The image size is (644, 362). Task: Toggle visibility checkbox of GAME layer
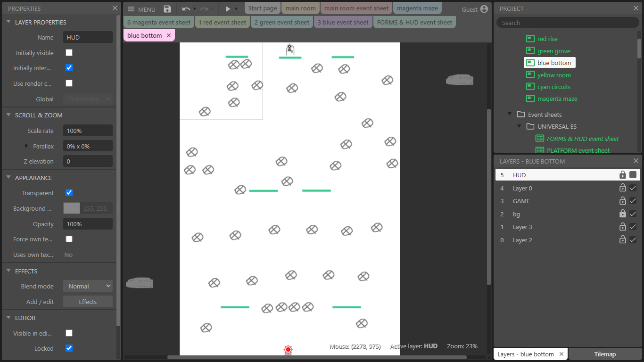pos(633,201)
